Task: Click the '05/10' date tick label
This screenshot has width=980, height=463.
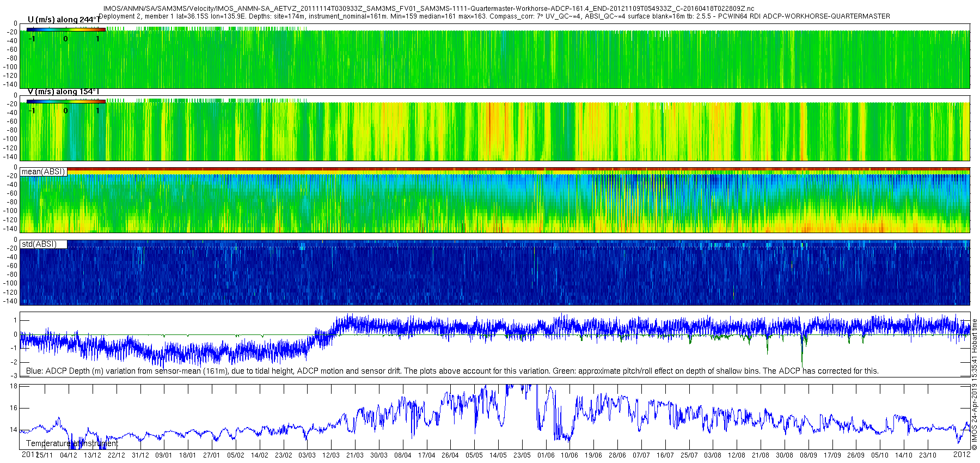Action: click(x=880, y=455)
